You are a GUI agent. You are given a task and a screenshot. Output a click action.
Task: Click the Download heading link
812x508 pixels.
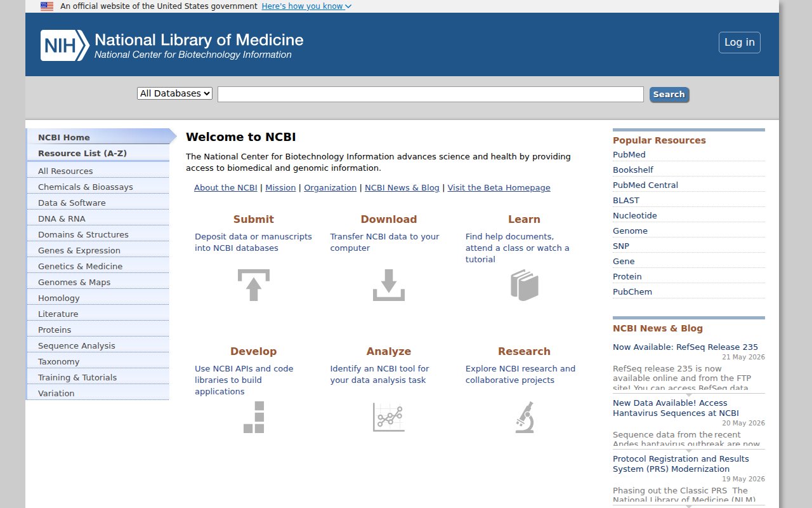click(389, 219)
